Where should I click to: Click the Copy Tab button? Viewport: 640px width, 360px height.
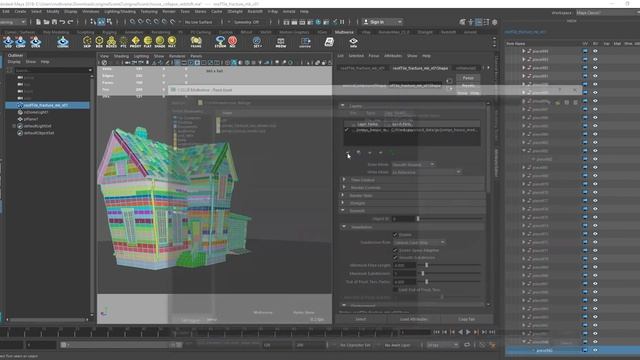(467, 319)
